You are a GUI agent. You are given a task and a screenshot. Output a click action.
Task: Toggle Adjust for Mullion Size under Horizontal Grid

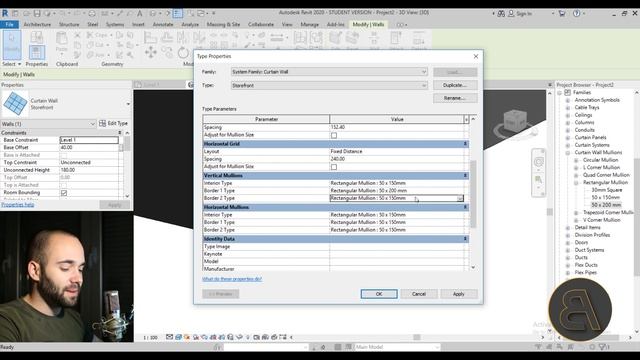(334, 167)
